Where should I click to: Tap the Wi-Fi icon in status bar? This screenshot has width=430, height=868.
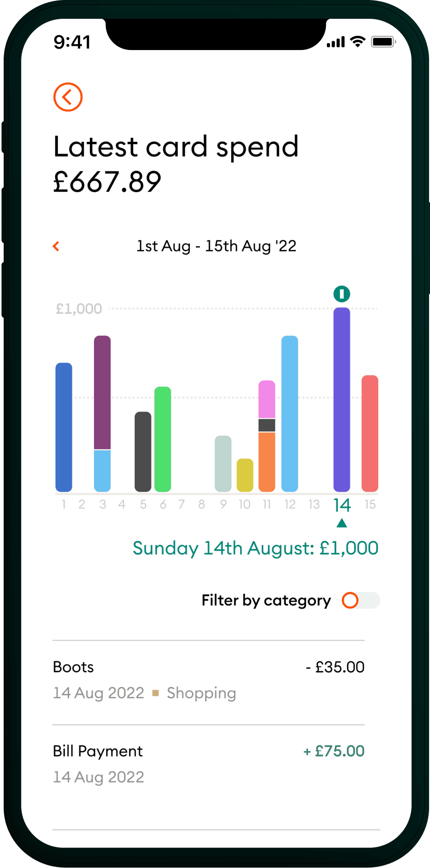pyautogui.click(x=358, y=42)
